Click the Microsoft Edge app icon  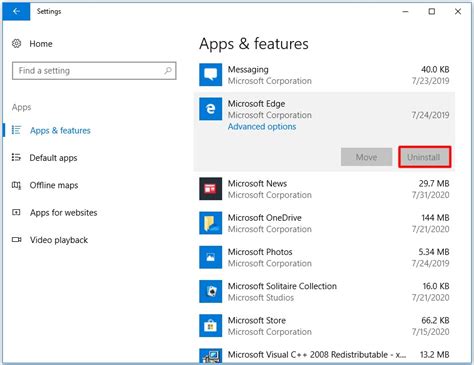tap(211, 109)
